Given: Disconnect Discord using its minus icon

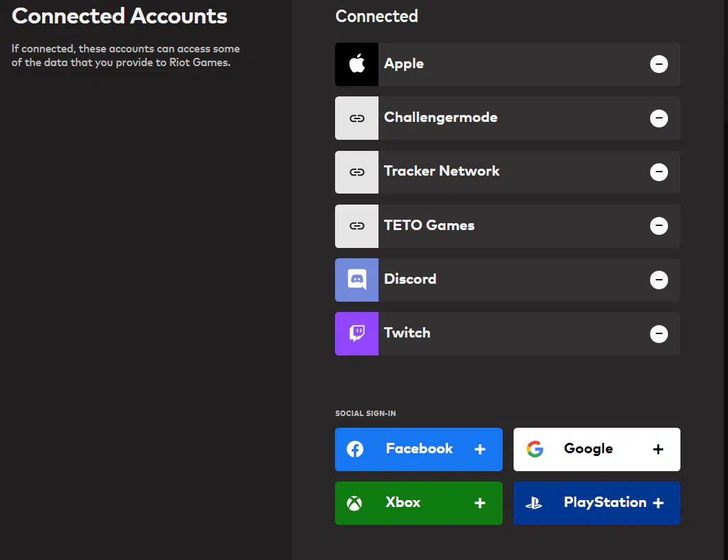Looking at the screenshot, I should point(659,280).
